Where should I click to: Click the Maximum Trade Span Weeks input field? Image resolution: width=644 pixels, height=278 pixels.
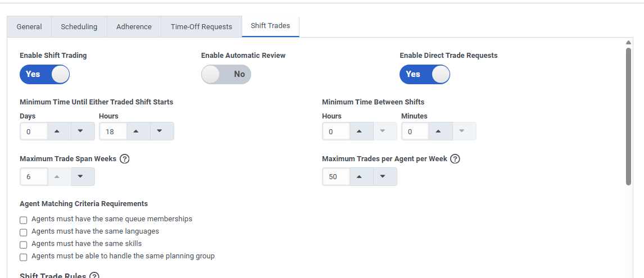[x=31, y=176]
